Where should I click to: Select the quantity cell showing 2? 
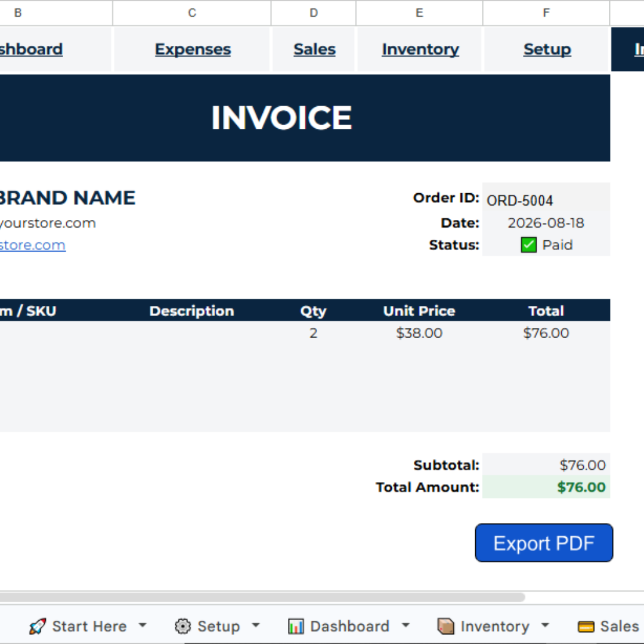pos(314,333)
